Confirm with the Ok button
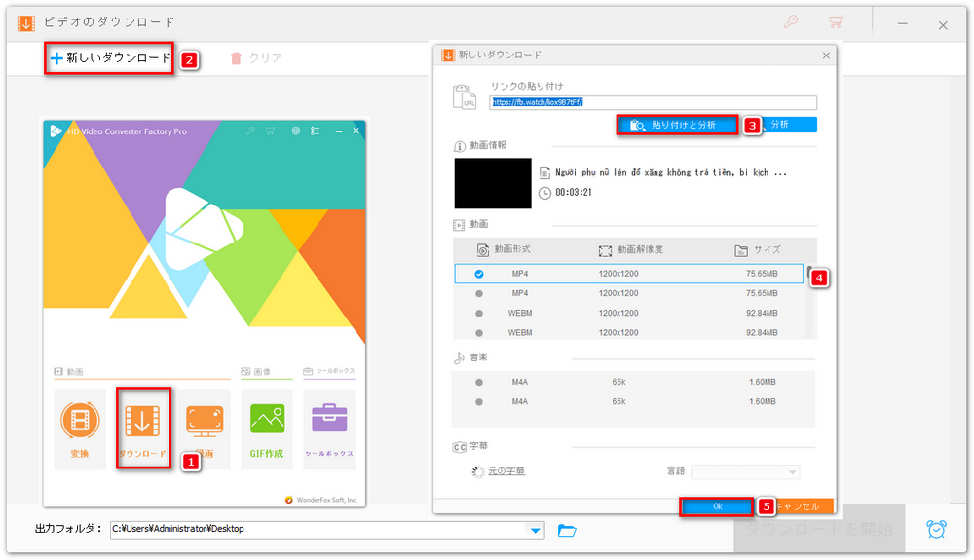 point(717,506)
